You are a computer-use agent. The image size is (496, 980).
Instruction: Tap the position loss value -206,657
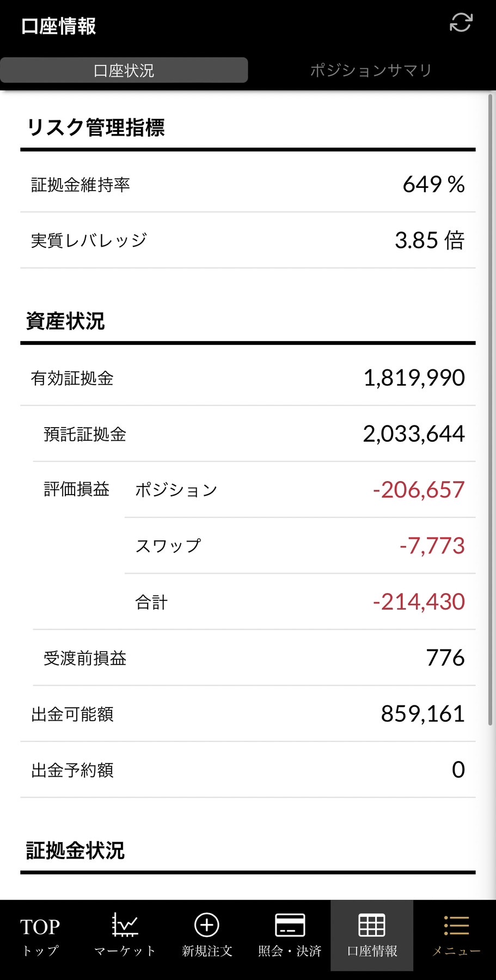coord(418,490)
